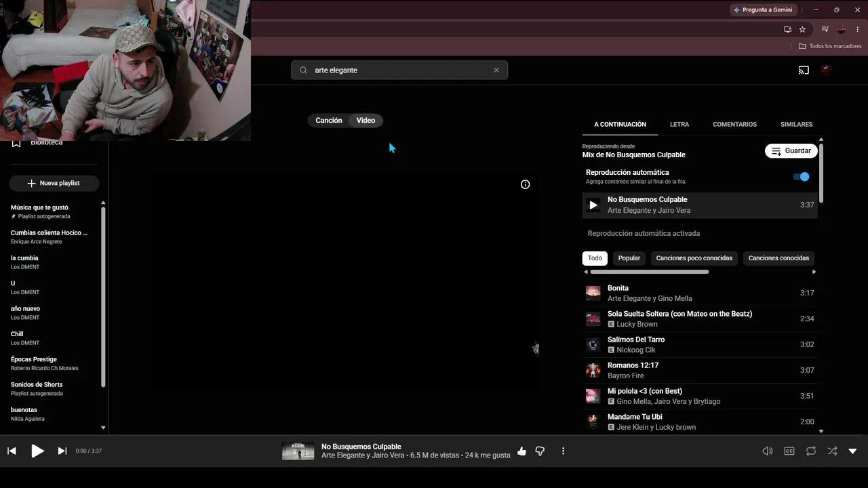Click the Guardar button
This screenshot has width=868, height=488.
point(791,151)
